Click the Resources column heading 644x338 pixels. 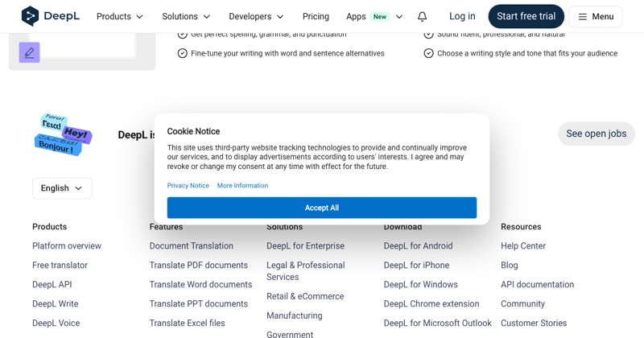[521, 227]
